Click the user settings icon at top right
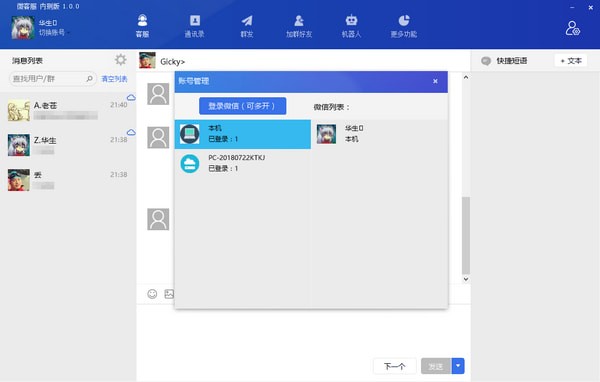Image resolution: width=600 pixels, height=382 pixels. click(x=572, y=28)
